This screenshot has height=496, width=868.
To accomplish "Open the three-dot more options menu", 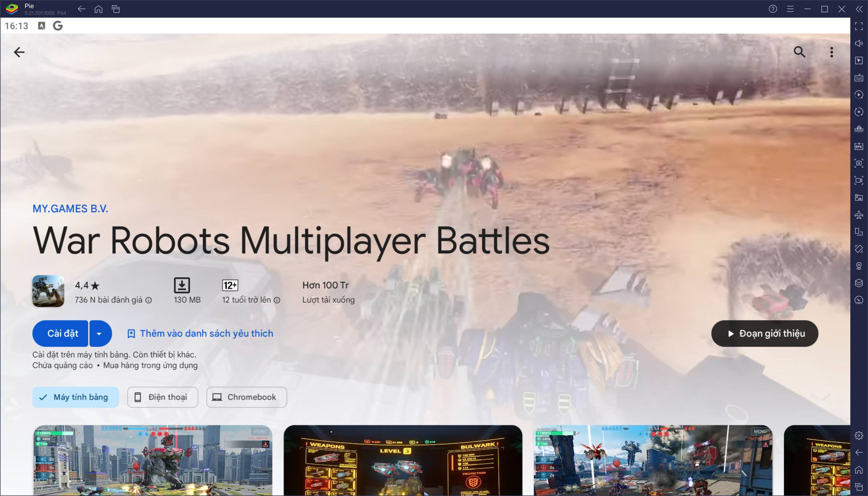I will click(x=832, y=52).
